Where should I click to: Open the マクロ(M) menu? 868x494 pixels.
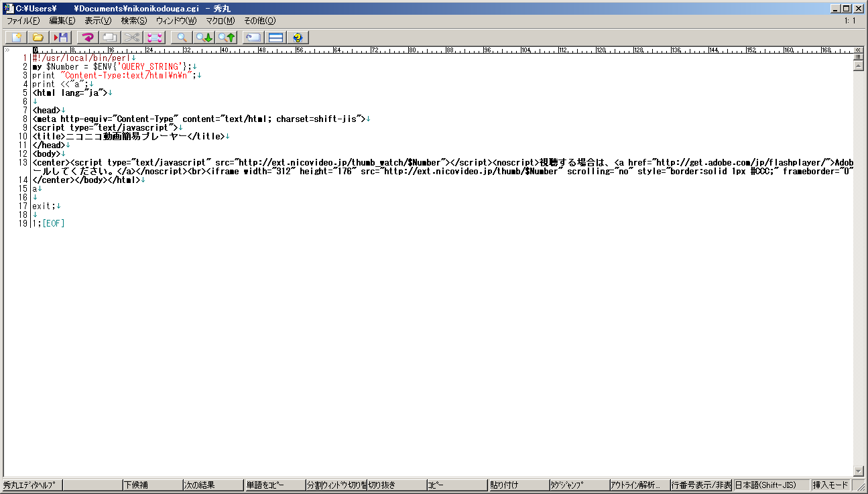pyautogui.click(x=220, y=21)
